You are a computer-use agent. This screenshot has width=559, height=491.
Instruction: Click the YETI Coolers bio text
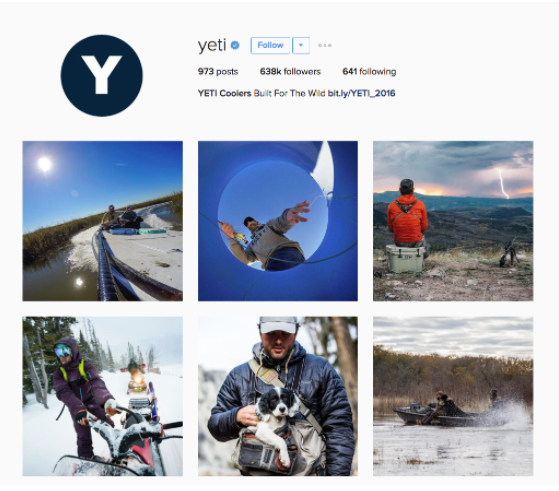click(261, 93)
